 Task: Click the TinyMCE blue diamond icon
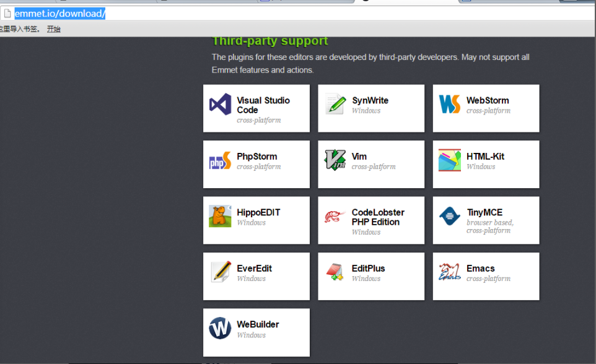coord(450,216)
